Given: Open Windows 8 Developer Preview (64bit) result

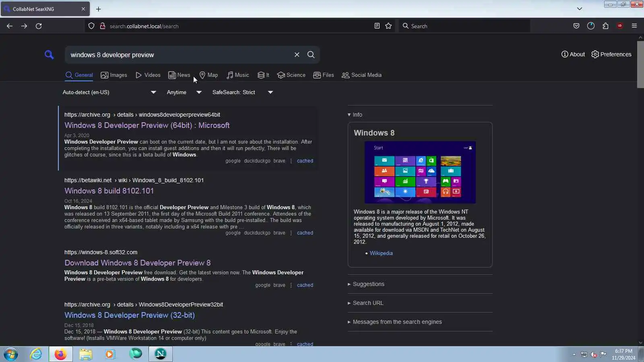Looking at the screenshot, I should click(x=147, y=125).
